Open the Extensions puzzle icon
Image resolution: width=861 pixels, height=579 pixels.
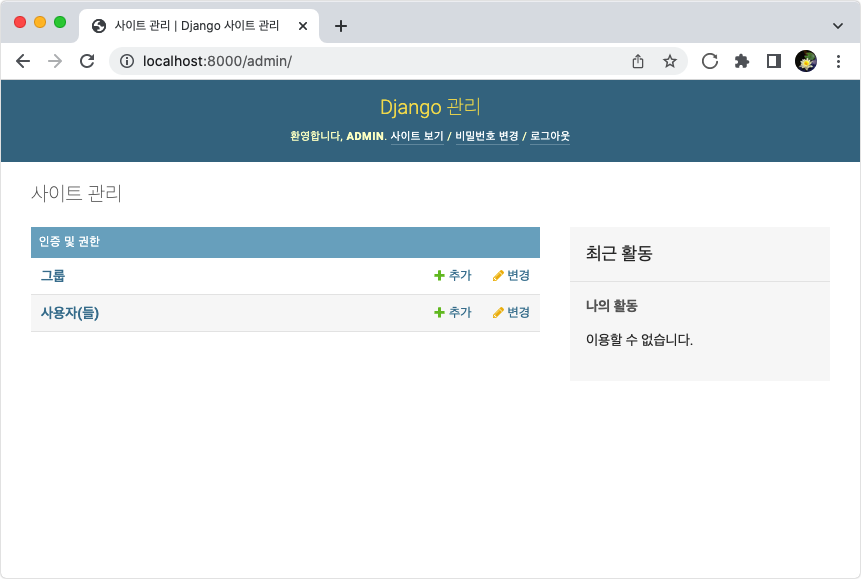(742, 61)
